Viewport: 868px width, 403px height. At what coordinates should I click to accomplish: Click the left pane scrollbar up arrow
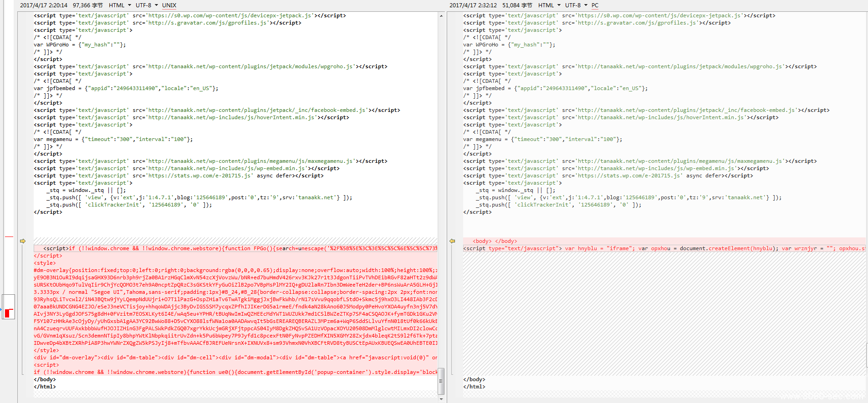pyautogui.click(x=441, y=16)
